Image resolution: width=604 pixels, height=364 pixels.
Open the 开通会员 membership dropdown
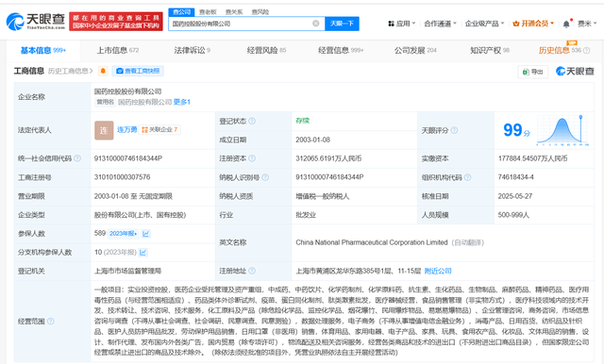pos(533,24)
